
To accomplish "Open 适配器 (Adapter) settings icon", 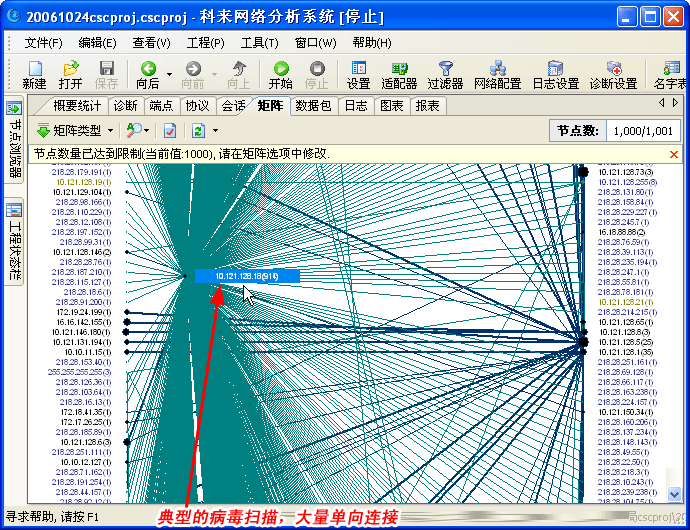I will coord(399,69).
